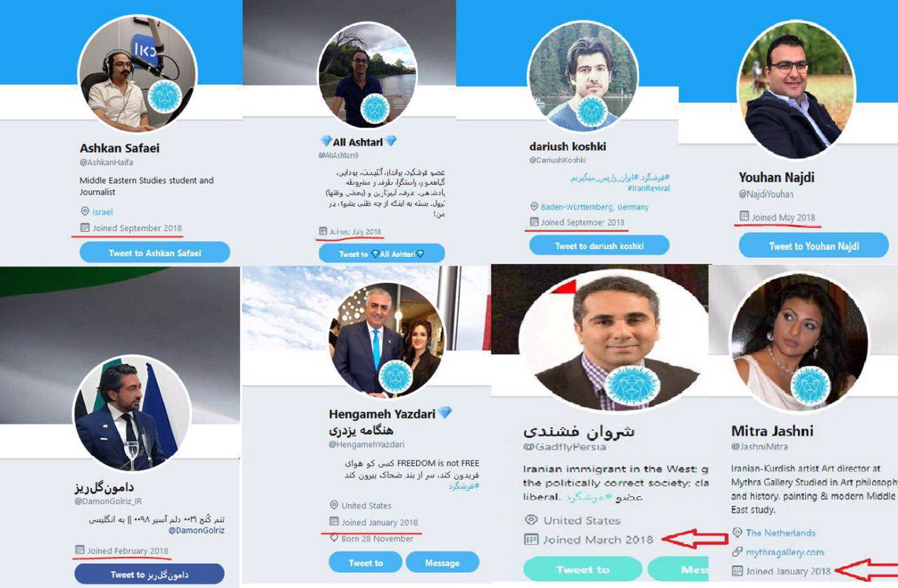Click the calendar icon beside Joined September 2018 for Ashkan Safaei

coord(85,228)
